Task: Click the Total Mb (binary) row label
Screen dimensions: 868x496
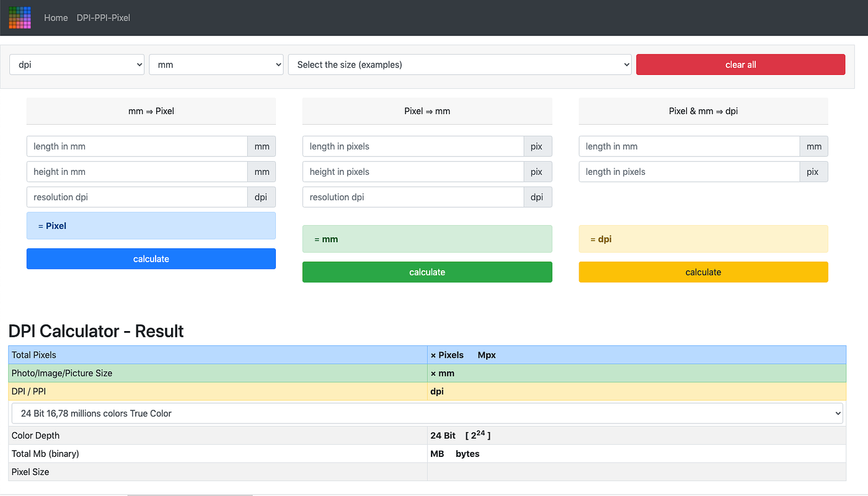Action: pyautogui.click(x=45, y=454)
